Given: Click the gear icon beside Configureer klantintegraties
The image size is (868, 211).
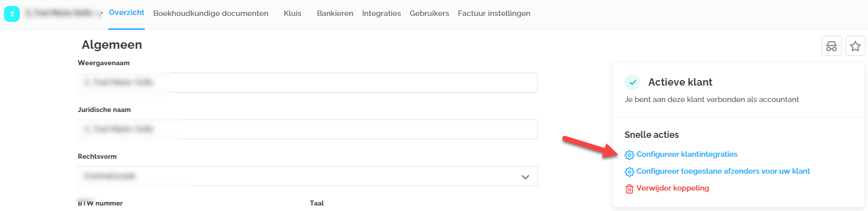Looking at the screenshot, I should click(629, 155).
